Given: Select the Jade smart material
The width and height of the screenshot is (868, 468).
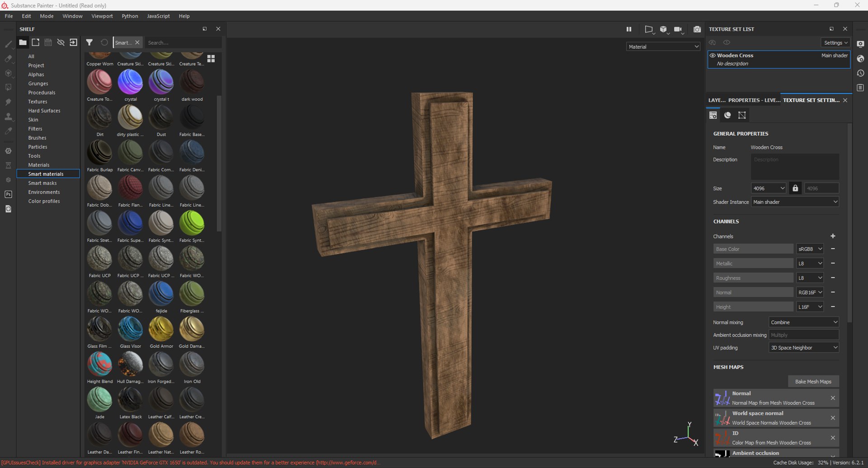Looking at the screenshot, I should pos(99,403).
